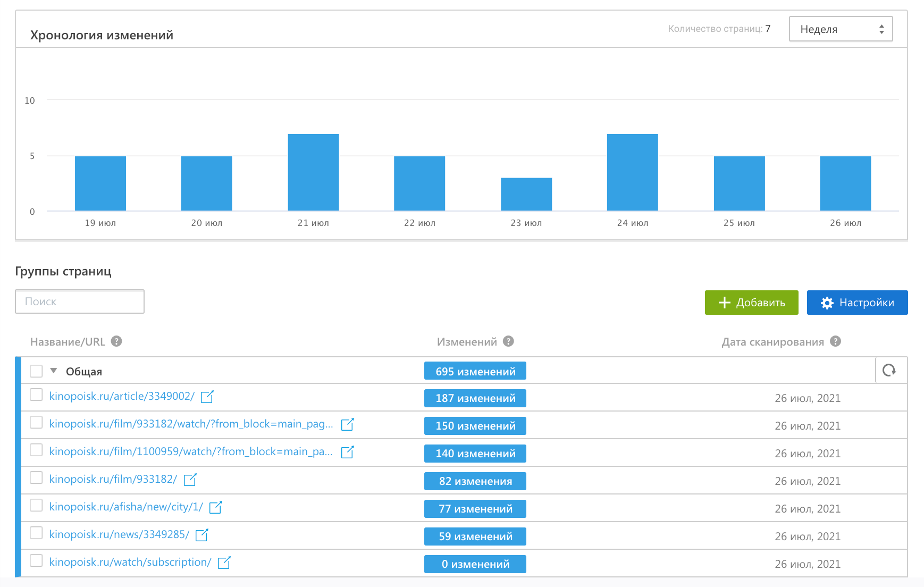Click scan date of watch/subscription/ row
Screen dimensions: 924x587
coord(808,564)
